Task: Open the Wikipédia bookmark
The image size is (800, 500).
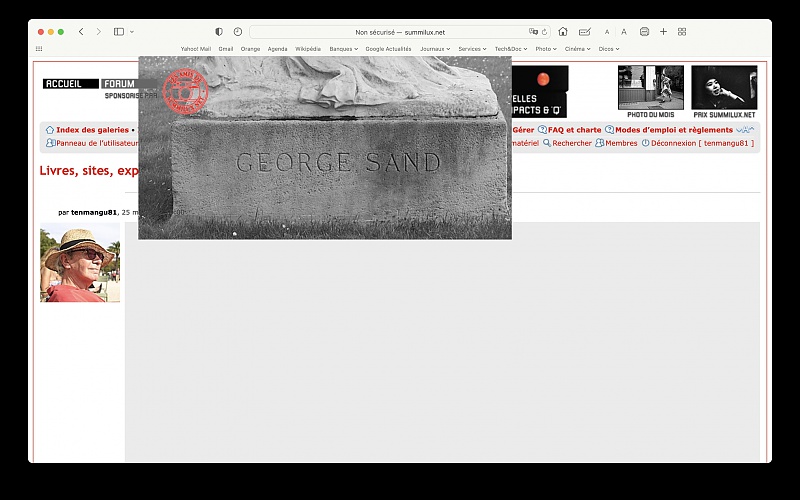Action: 307,48
